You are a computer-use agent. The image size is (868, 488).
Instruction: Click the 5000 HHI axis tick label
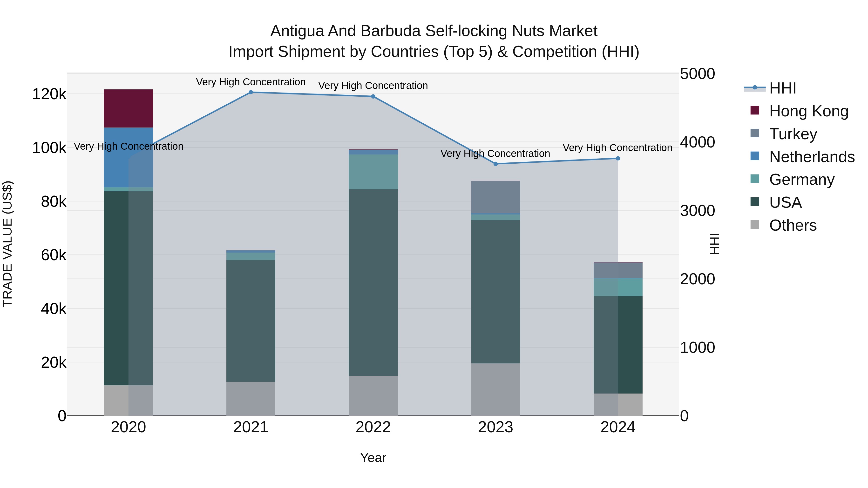698,74
